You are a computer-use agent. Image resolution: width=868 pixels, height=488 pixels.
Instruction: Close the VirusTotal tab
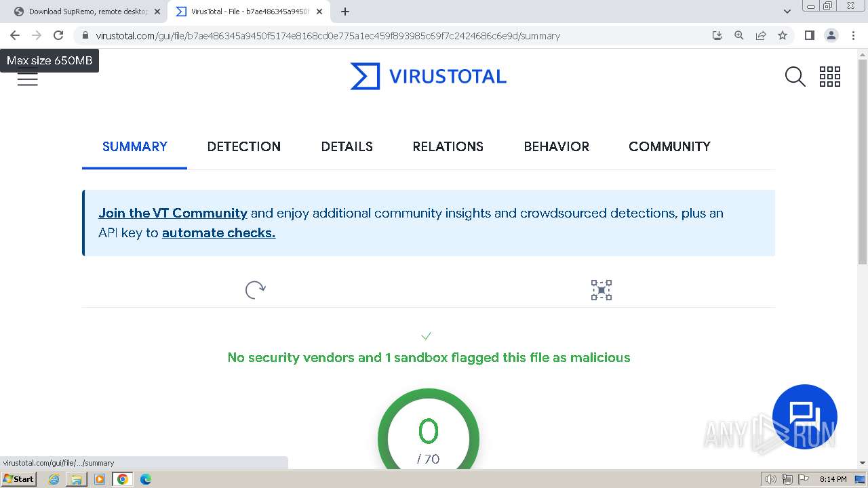click(x=319, y=12)
